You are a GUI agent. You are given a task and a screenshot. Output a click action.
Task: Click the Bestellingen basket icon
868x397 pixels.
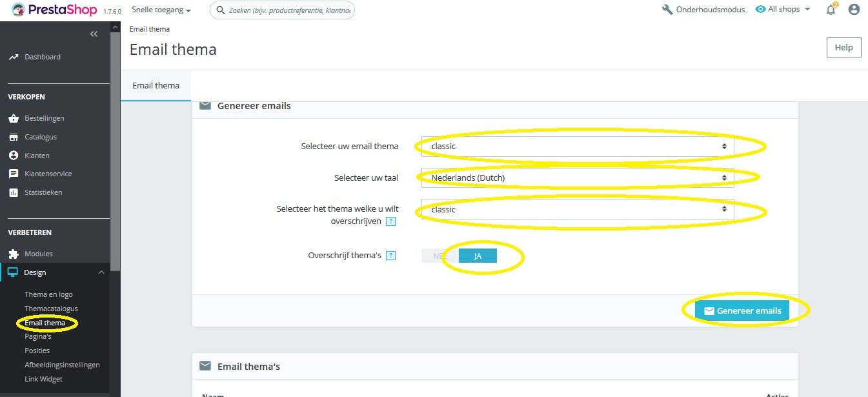13,119
